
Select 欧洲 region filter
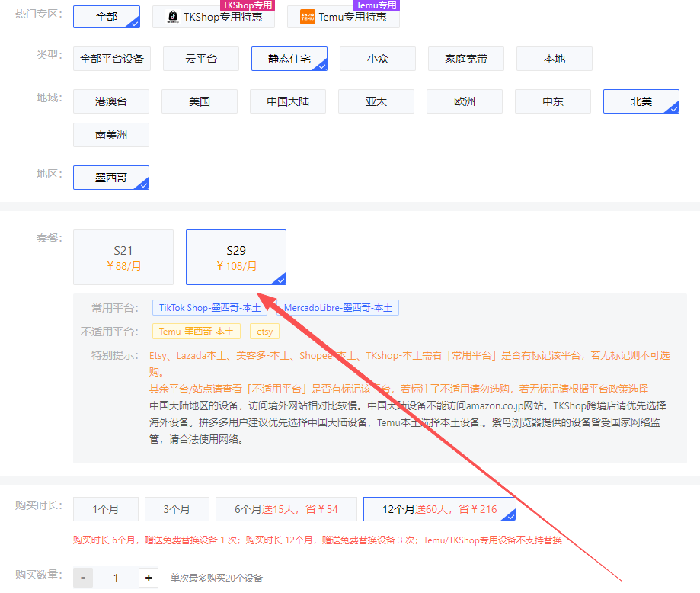(x=465, y=101)
